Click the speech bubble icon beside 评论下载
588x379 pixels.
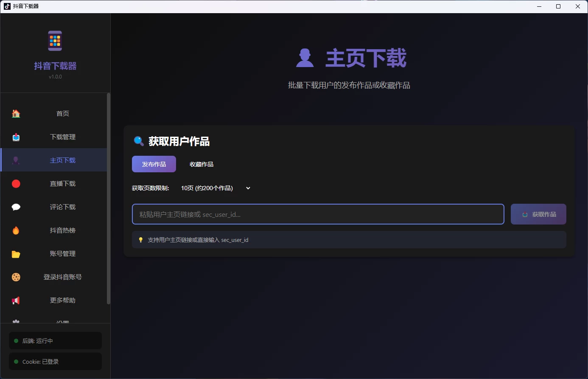point(16,207)
